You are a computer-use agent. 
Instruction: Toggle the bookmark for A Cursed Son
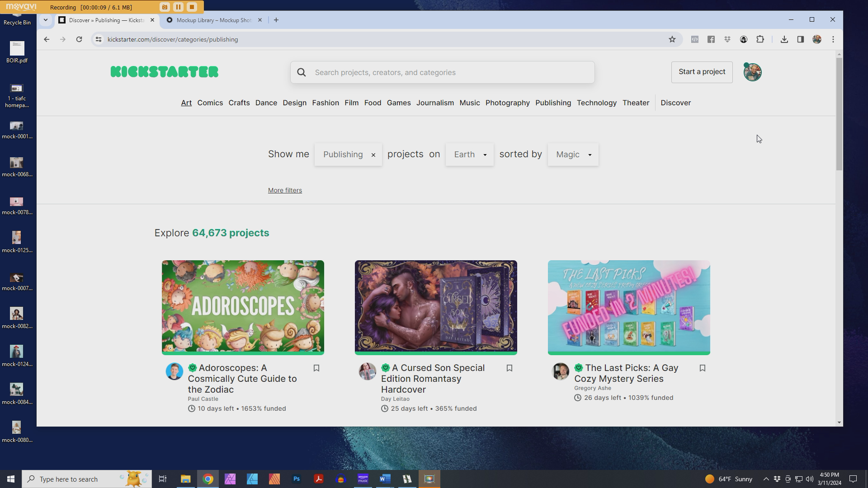[x=509, y=368]
